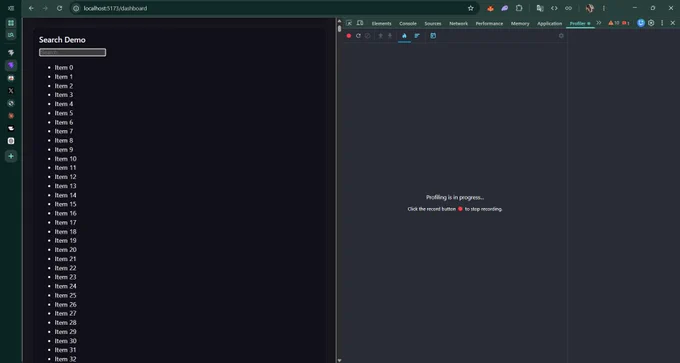The image size is (680, 363).
Task: Close the DevTools panel
Action: tap(672, 23)
